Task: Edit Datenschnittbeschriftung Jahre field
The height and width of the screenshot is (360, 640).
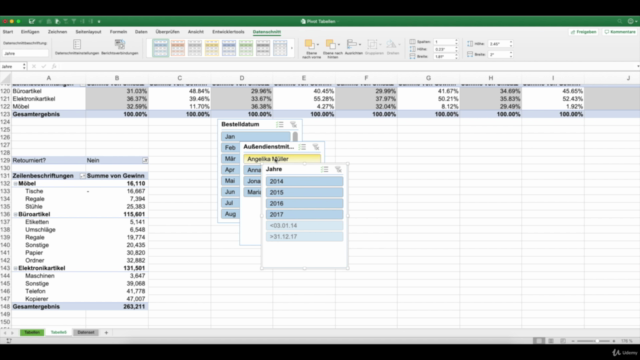Action: point(25,53)
